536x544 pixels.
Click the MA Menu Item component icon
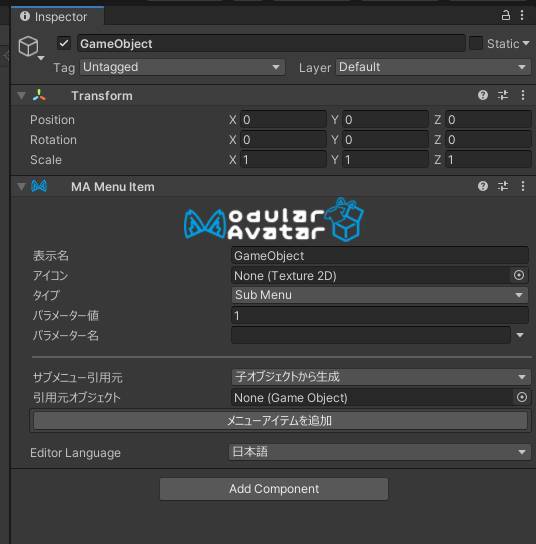[39, 186]
